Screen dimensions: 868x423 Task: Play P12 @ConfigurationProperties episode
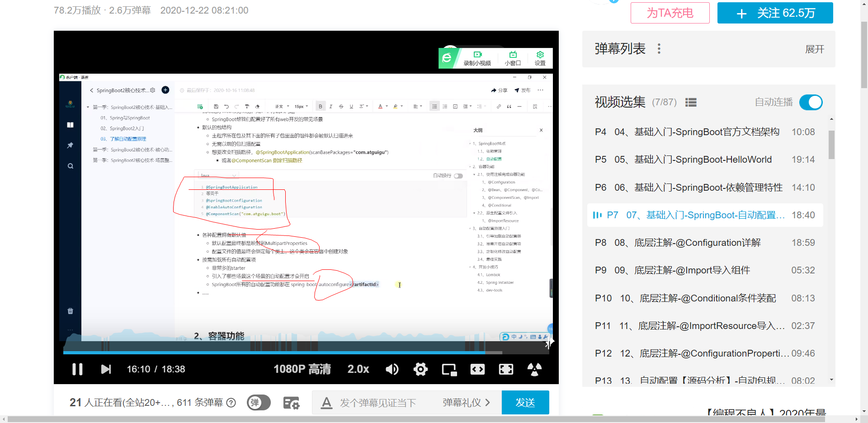[705, 353]
